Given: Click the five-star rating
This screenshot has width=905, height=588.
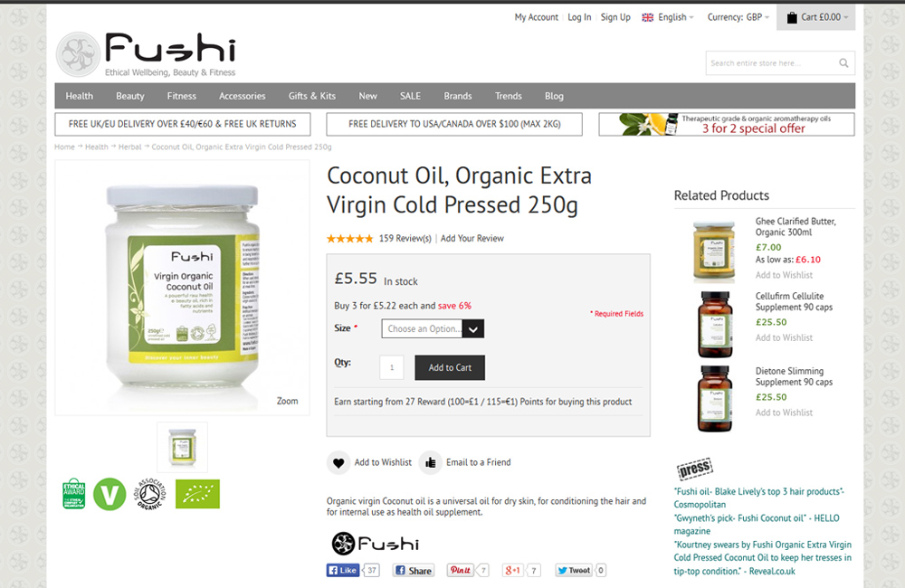Looking at the screenshot, I should (x=349, y=238).
